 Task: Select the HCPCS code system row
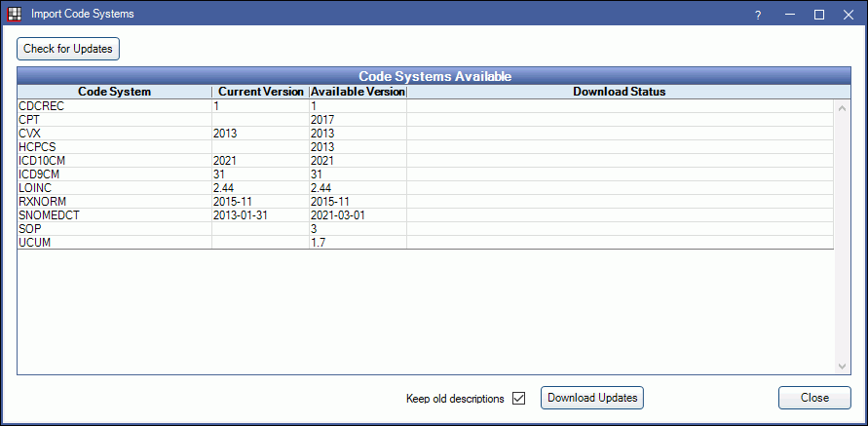click(x=426, y=147)
